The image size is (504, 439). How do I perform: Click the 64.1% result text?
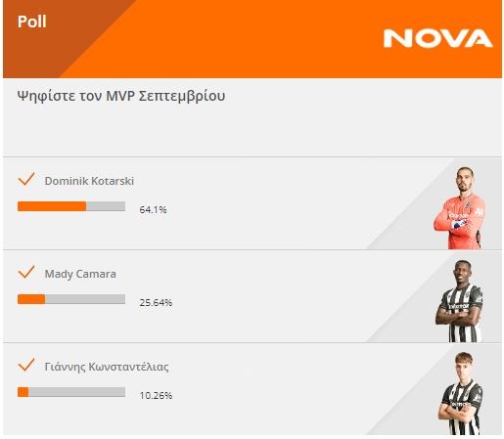click(153, 209)
